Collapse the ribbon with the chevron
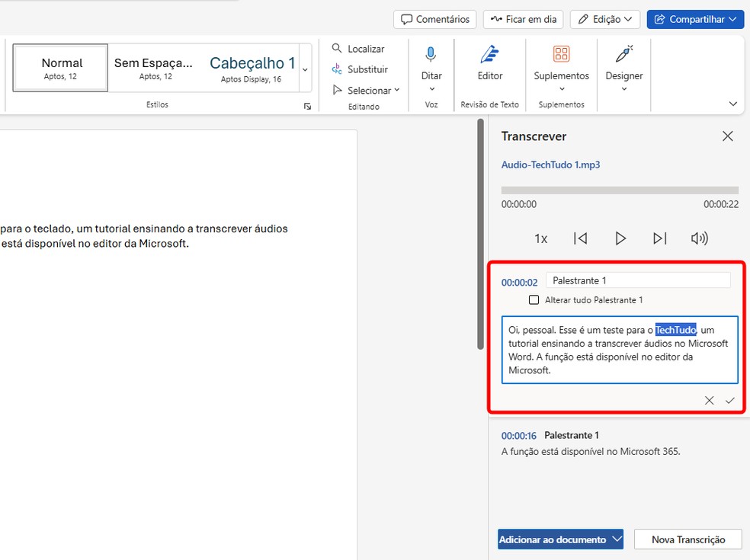 coord(732,104)
